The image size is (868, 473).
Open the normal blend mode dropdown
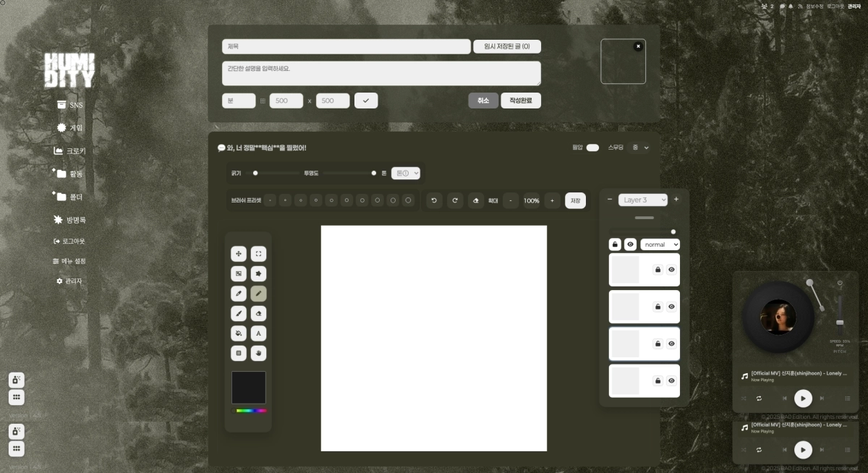[x=659, y=244]
